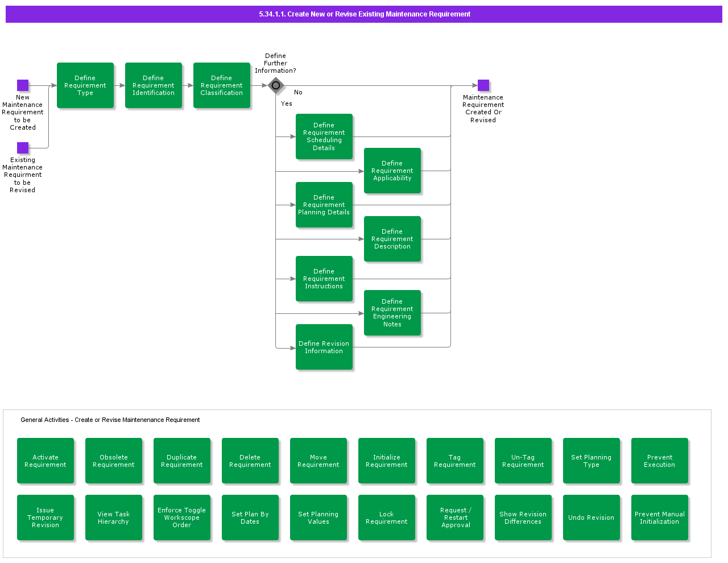728x563 pixels.
Task: Open the Define Requirement Identification activity
Action: 154,85
